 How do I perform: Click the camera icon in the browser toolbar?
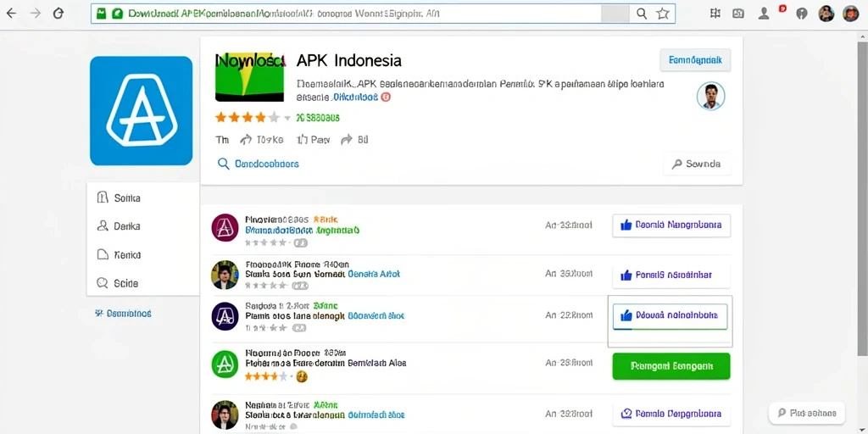(x=738, y=14)
